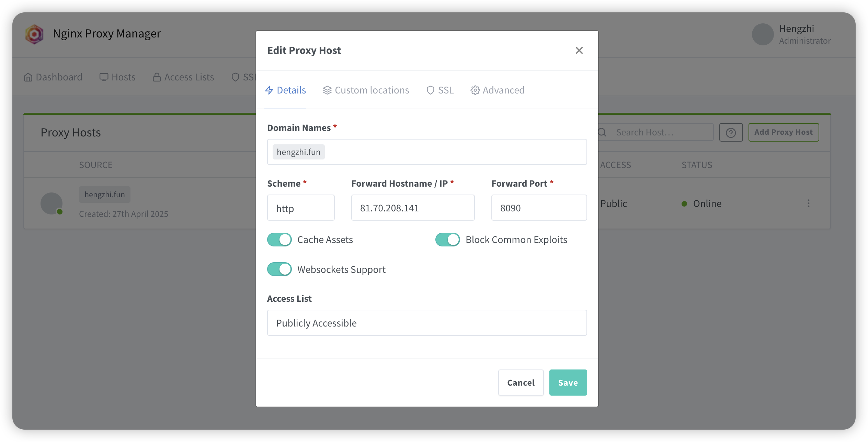This screenshot has width=868, height=442.
Task: Click the search magnifier icon
Action: pyautogui.click(x=602, y=132)
